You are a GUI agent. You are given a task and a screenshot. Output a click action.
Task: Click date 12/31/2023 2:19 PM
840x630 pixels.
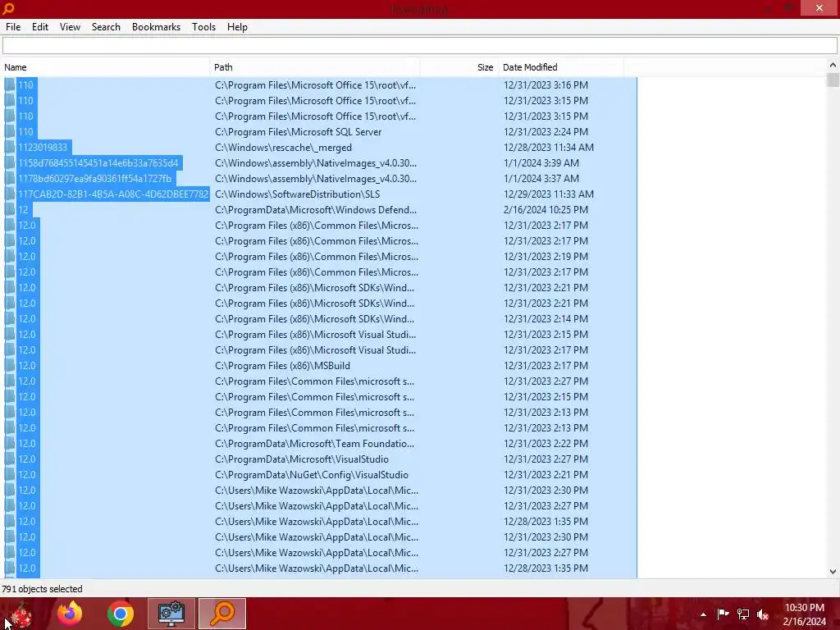546,257
